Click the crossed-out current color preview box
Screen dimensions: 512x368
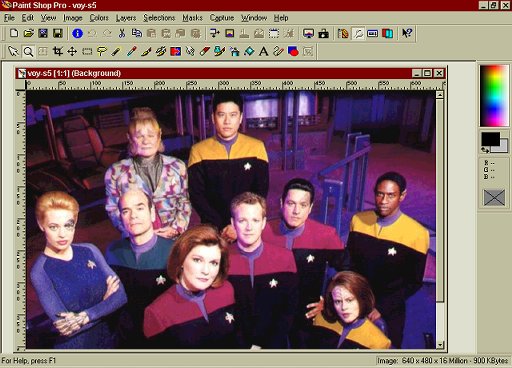click(x=494, y=197)
